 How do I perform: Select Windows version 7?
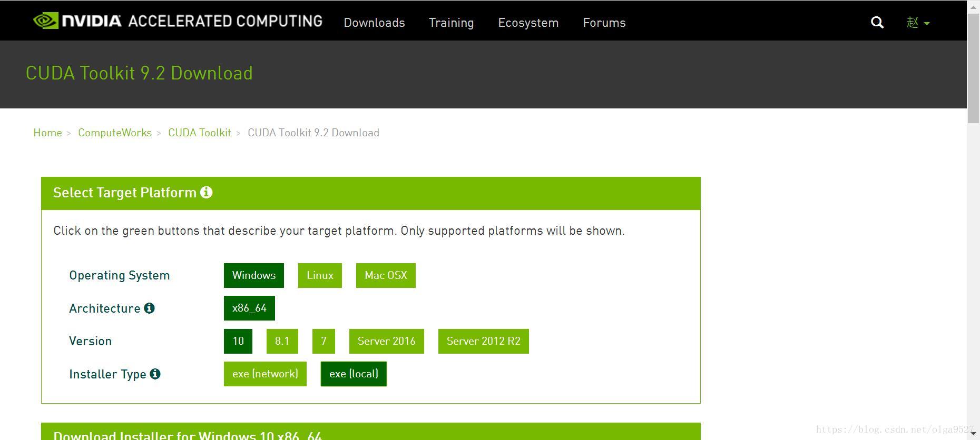pos(324,341)
